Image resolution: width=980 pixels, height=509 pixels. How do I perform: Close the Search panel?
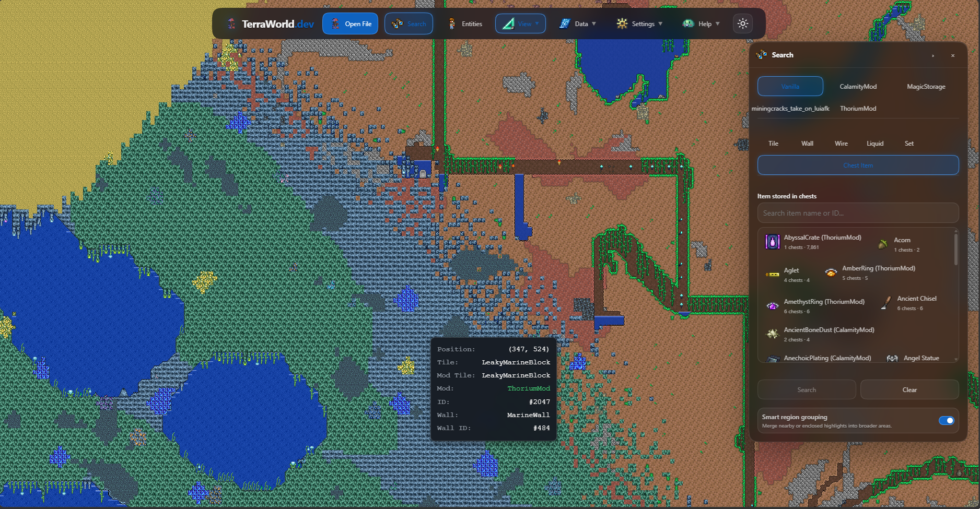point(953,55)
